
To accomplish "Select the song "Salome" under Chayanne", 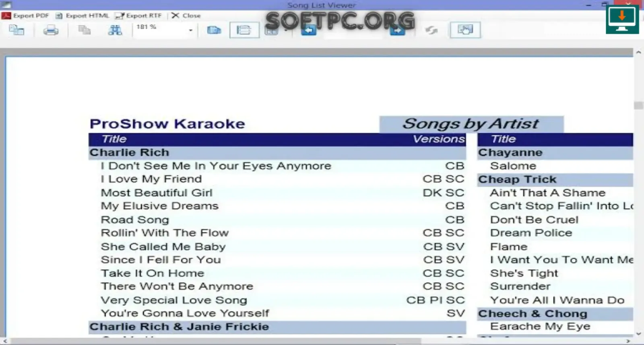I will point(513,166).
